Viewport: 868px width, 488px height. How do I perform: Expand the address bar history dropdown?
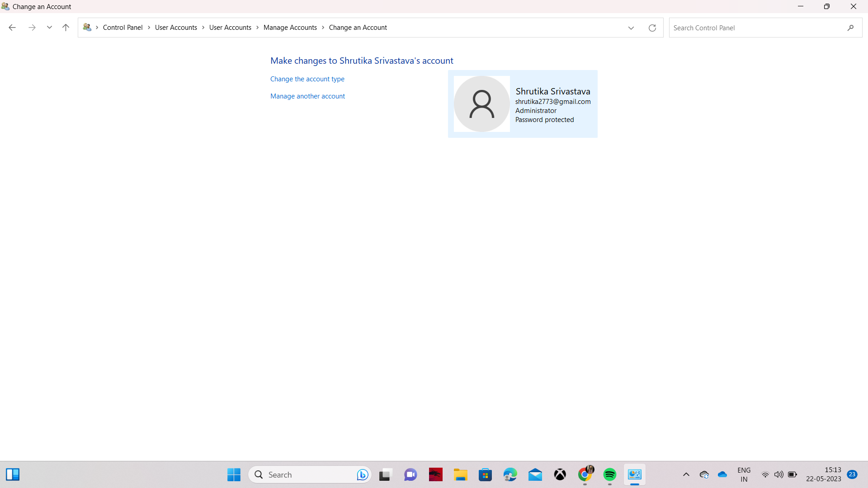click(631, 28)
